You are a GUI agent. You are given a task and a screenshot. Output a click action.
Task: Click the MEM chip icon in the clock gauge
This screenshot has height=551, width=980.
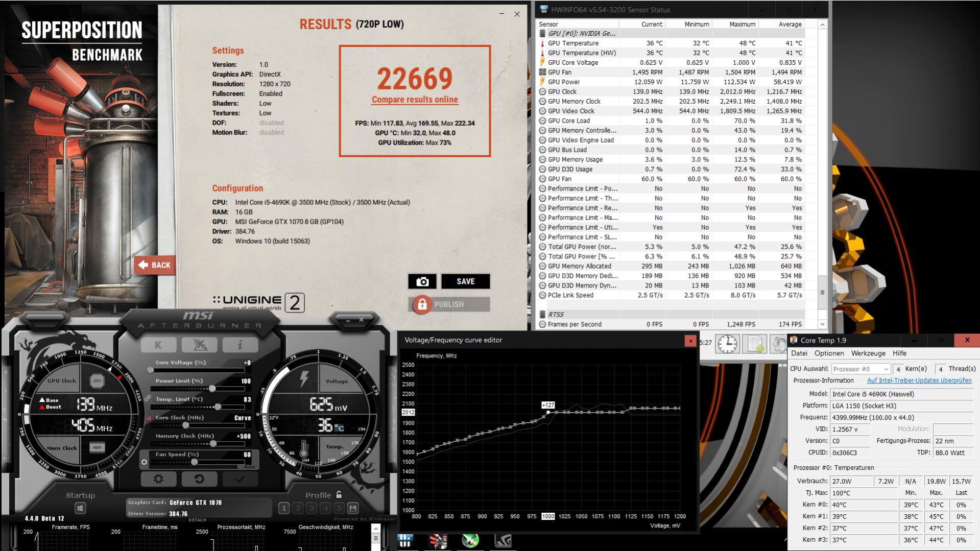click(97, 447)
